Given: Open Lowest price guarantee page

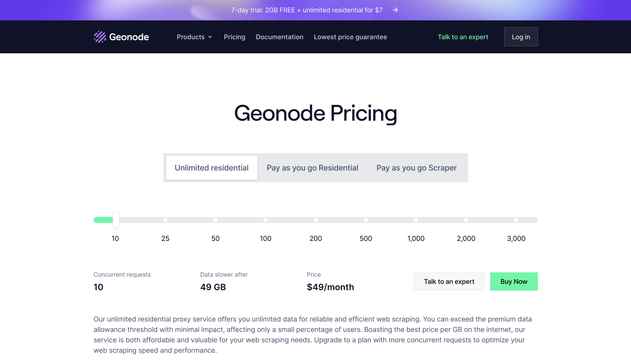Looking at the screenshot, I should [350, 37].
